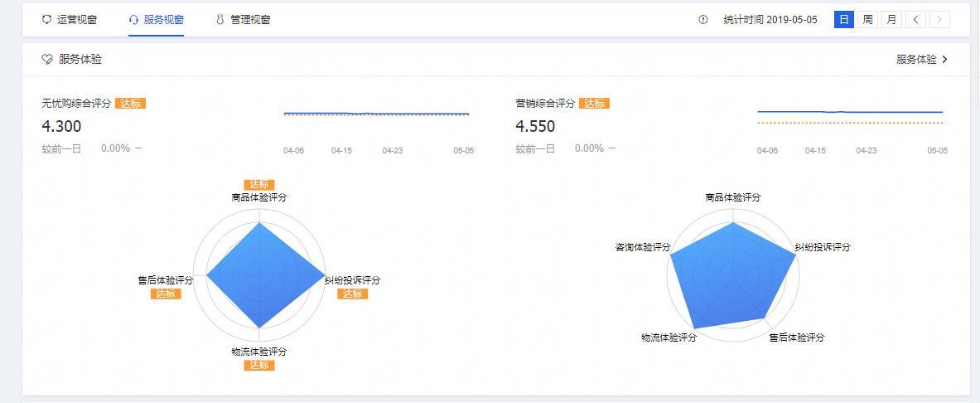Open the 管理视窗 tab
This screenshot has width=980, height=403.
(x=243, y=19)
